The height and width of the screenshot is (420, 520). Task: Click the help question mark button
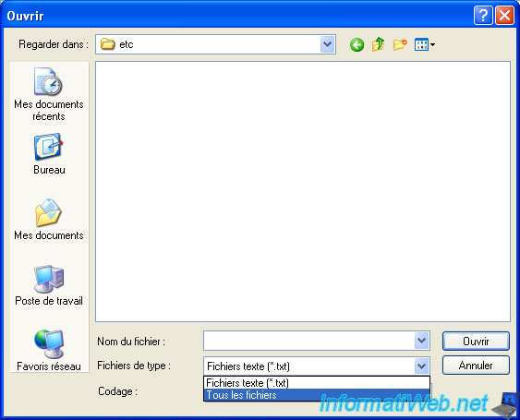(483, 16)
